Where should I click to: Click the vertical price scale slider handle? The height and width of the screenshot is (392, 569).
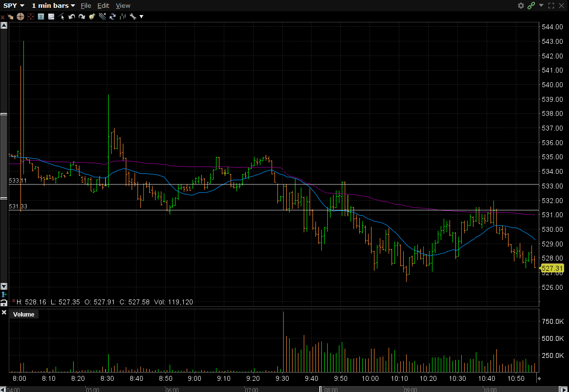pos(4,156)
